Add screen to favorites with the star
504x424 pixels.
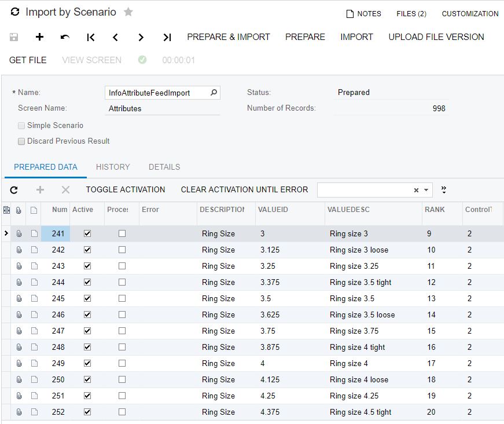point(128,12)
